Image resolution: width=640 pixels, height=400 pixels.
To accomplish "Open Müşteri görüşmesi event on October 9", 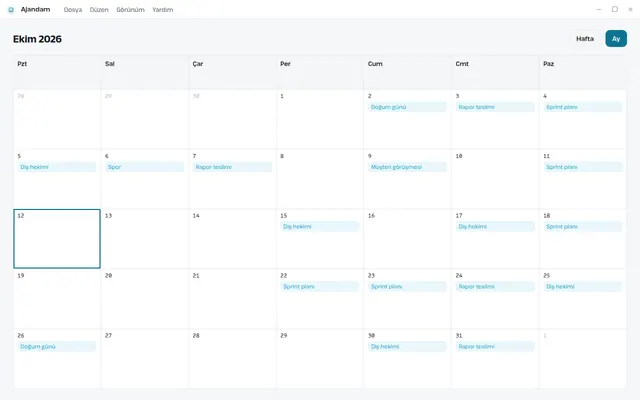I will [x=407, y=167].
